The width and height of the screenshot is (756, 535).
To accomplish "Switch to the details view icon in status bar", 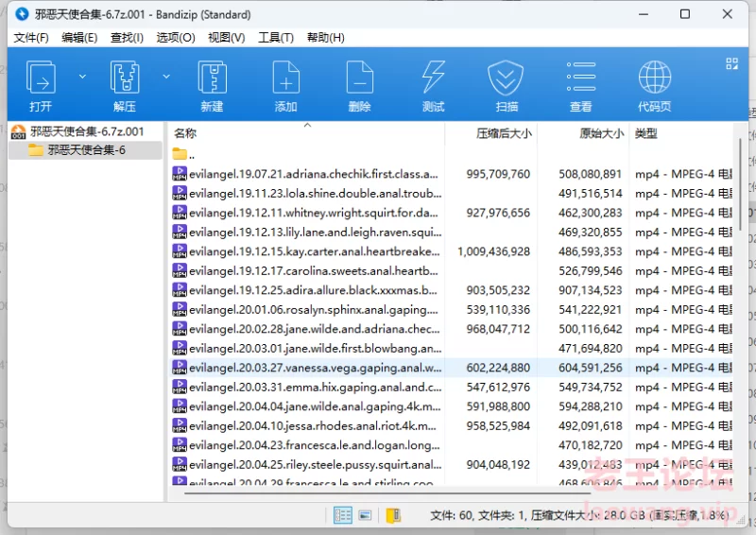I will (x=343, y=515).
